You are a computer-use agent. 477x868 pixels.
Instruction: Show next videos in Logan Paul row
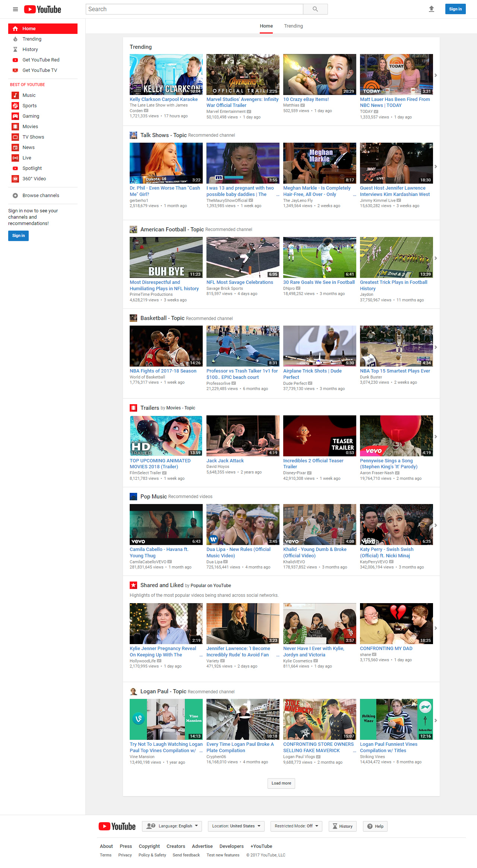(x=436, y=720)
